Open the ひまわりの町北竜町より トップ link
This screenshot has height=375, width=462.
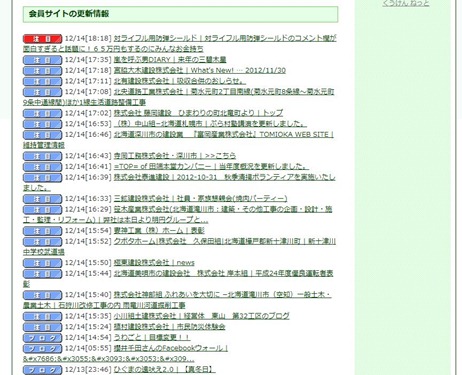198,113
